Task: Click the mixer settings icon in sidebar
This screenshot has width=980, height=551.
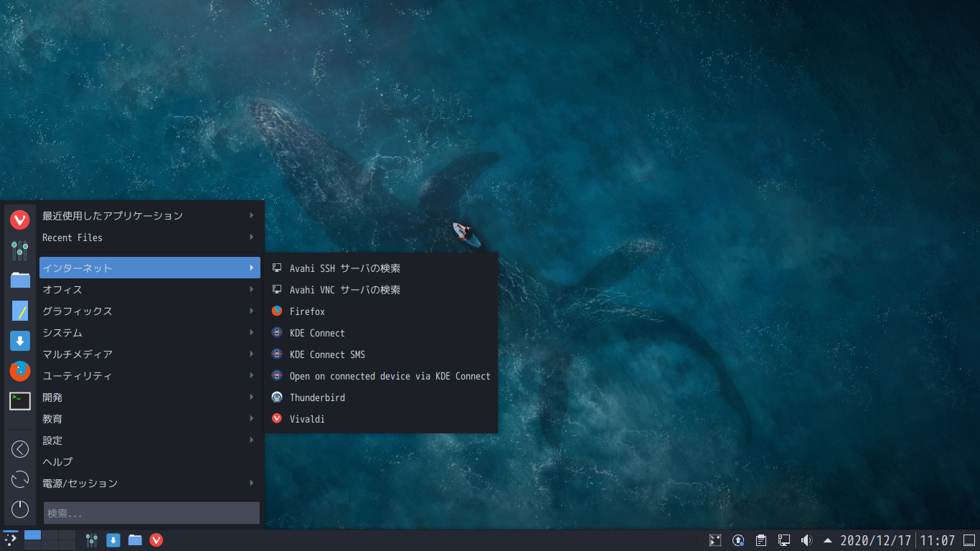Action: coord(20,250)
